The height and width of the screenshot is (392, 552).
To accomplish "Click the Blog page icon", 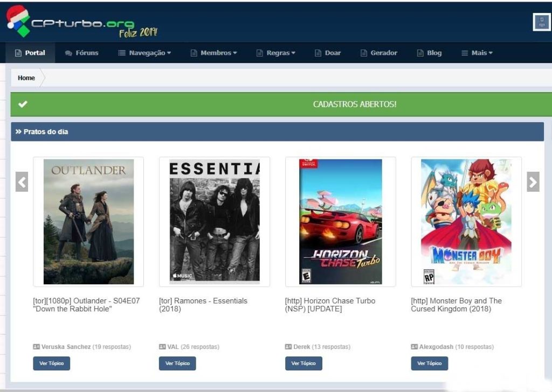I will [420, 53].
